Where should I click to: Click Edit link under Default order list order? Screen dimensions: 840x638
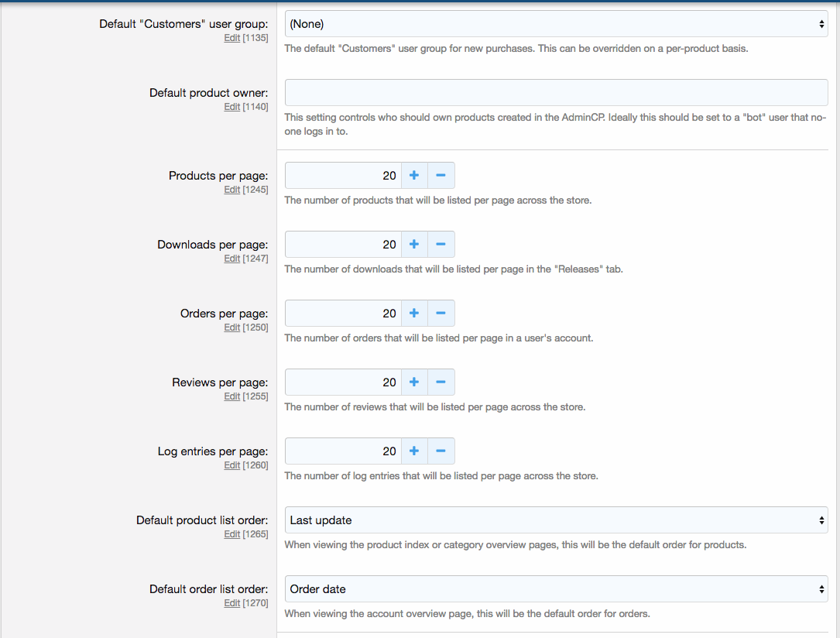click(x=231, y=603)
